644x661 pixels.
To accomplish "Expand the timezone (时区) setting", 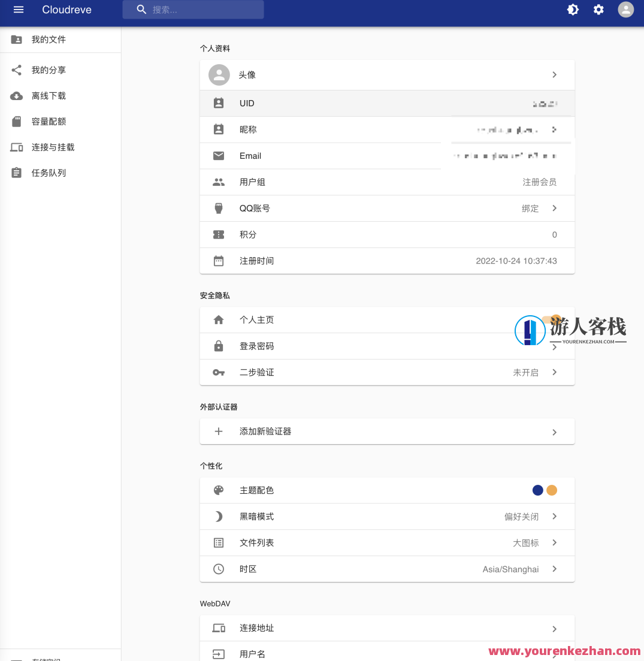I will point(386,569).
